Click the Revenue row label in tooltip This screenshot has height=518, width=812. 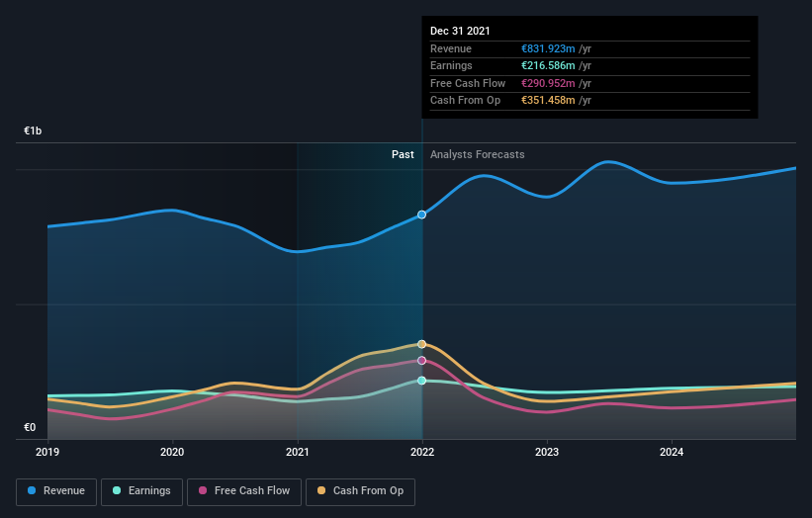pos(451,48)
